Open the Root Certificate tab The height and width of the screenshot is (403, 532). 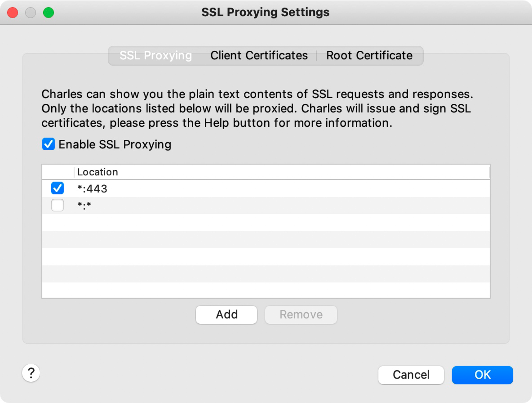coord(369,55)
